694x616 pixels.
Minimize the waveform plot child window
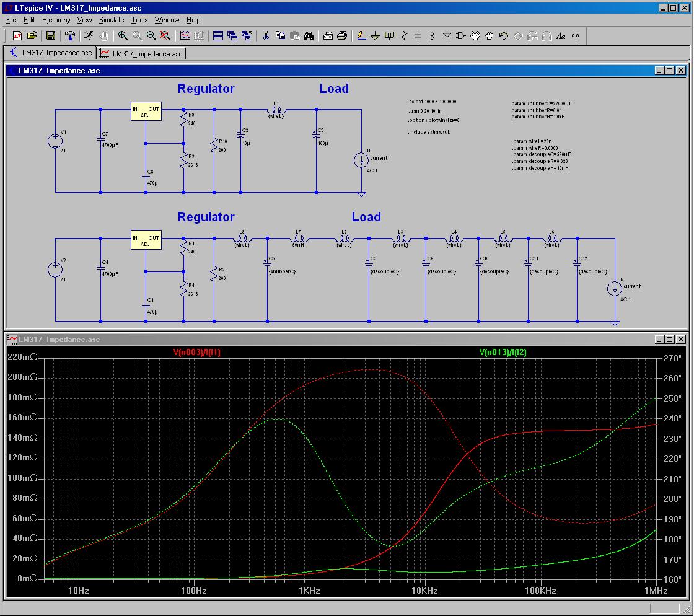pos(659,340)
